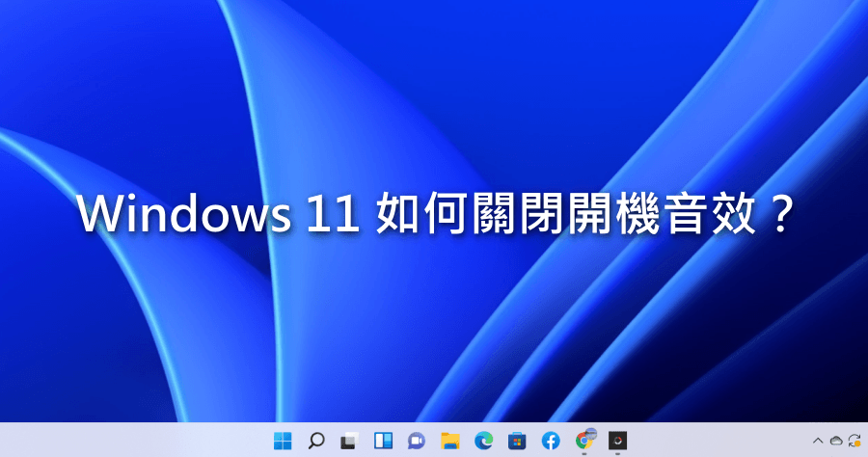The height and width of the screenshot is (457, 868).
Task: Open OneDrive cloud tray icon
Action: 836,441
